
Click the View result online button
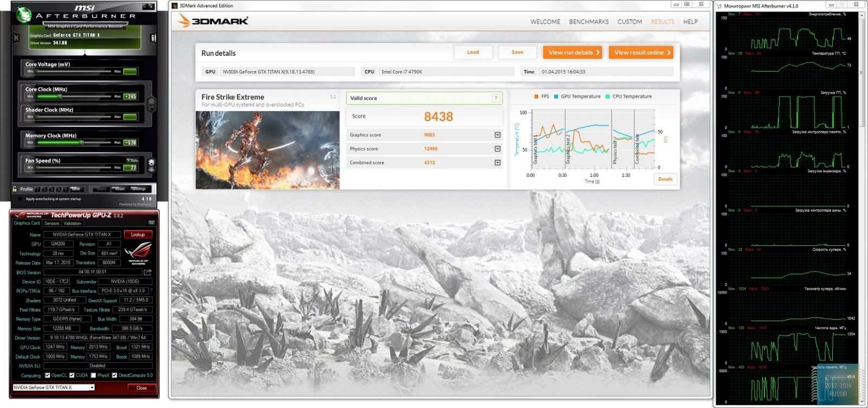[641, 53]
